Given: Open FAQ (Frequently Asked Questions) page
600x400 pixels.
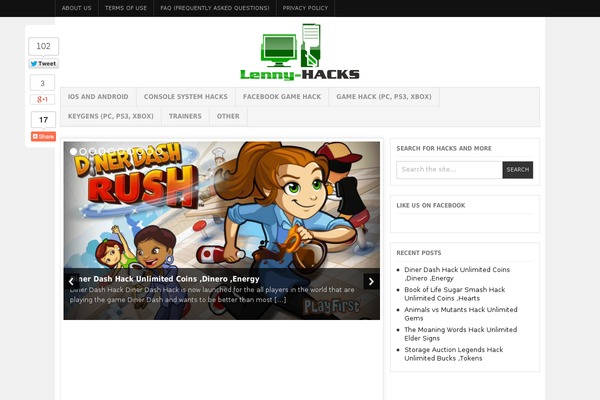Looking at the screenshot, I should pyautogui.click(x=215, y=8).
